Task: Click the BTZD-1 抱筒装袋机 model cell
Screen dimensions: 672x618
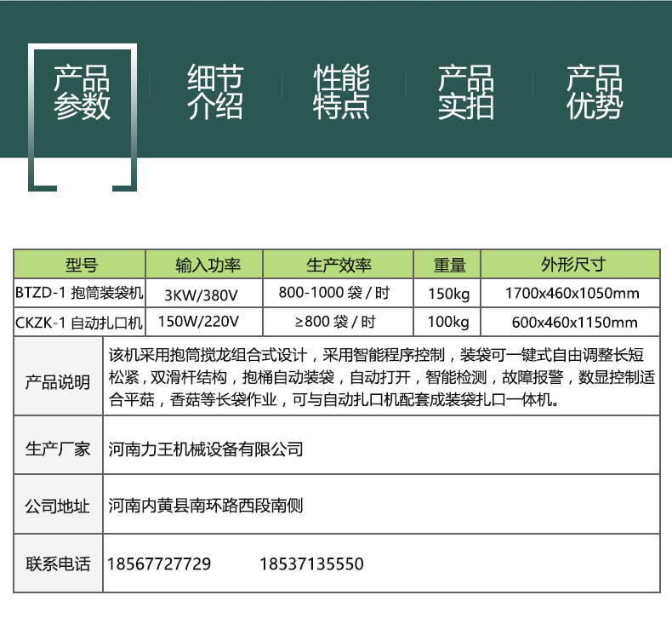Action: tap(81, 294)
